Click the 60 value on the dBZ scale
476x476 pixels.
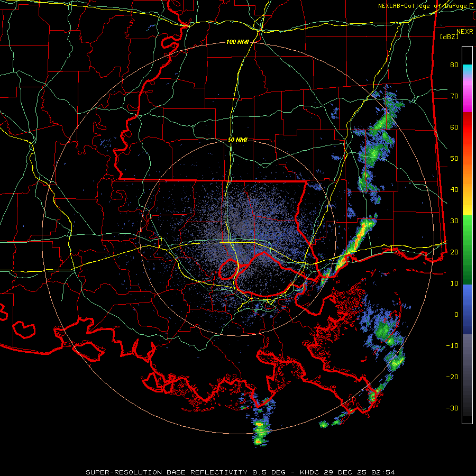[x=454, y=127]
